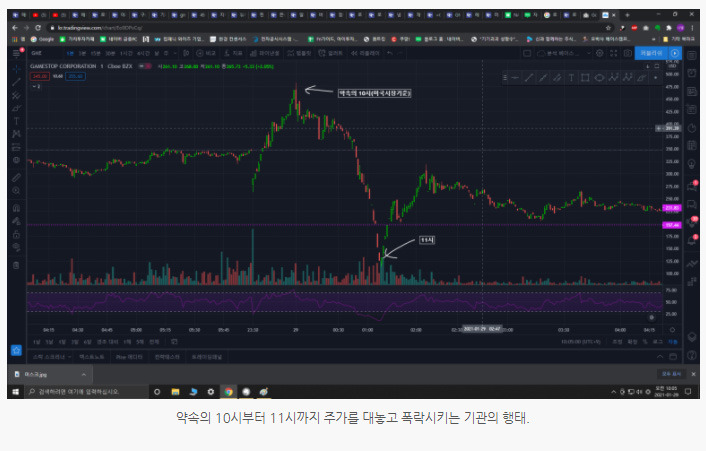
Task: Select the trend line tool in left sidebar
Action: [16, 82]
